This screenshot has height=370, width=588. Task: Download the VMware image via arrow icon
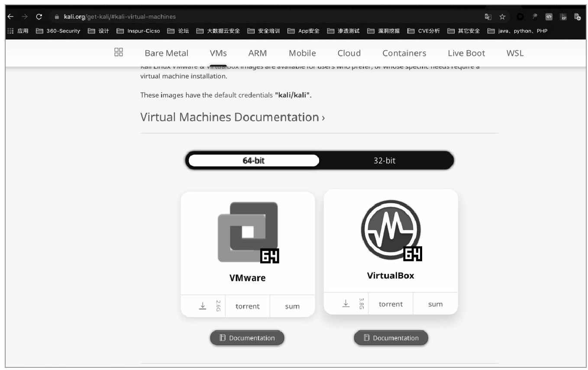(x=203, y=305)
